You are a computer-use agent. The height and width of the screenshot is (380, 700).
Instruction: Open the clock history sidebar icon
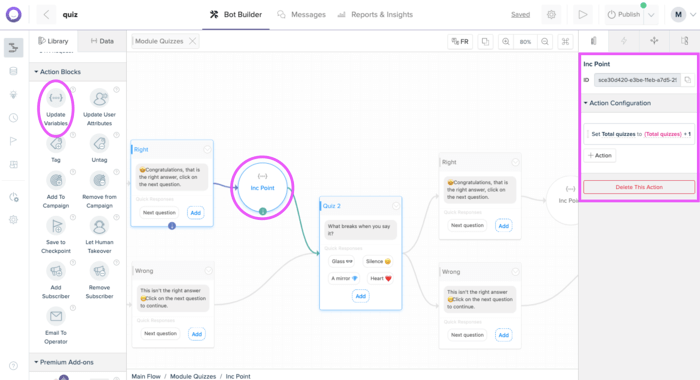pos(13,118)
